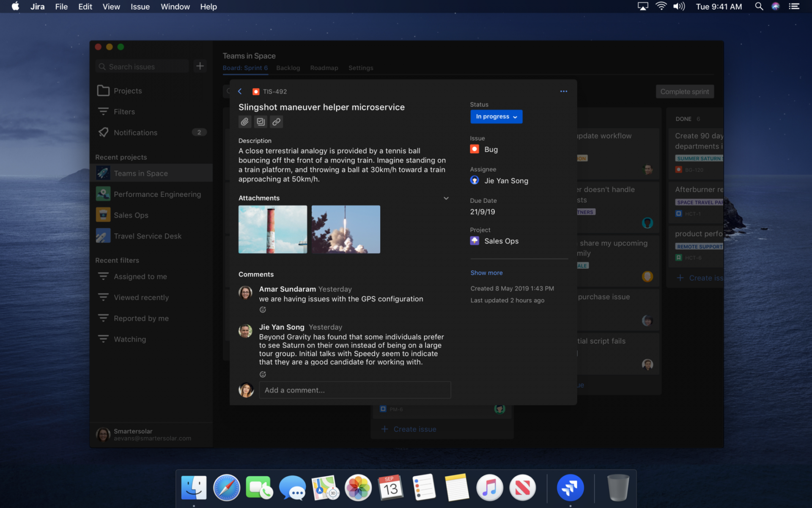812x508 pixels.
Task: Click Create issue in the DONE column
Action: tap(700, 278)
